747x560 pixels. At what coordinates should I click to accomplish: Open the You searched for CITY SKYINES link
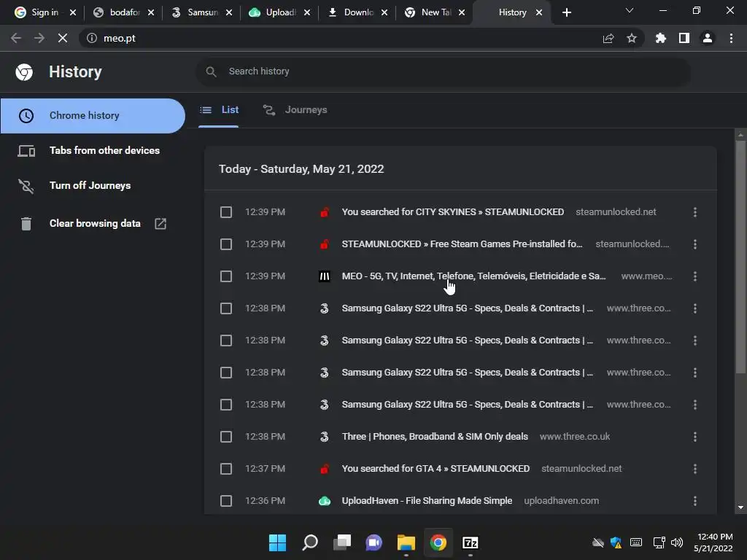coord(452,212)
